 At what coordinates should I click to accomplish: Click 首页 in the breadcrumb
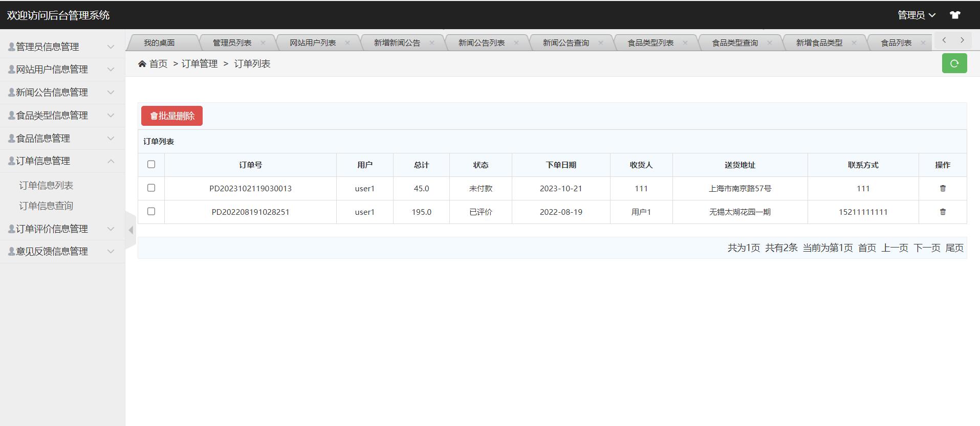(158, 63)
